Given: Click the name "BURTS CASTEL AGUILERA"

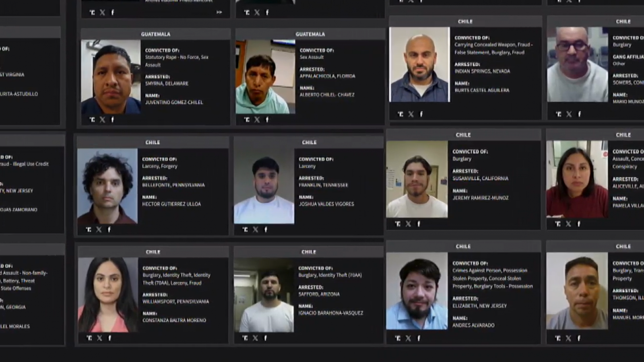Looking at the screenshot, I should [482, 90].
